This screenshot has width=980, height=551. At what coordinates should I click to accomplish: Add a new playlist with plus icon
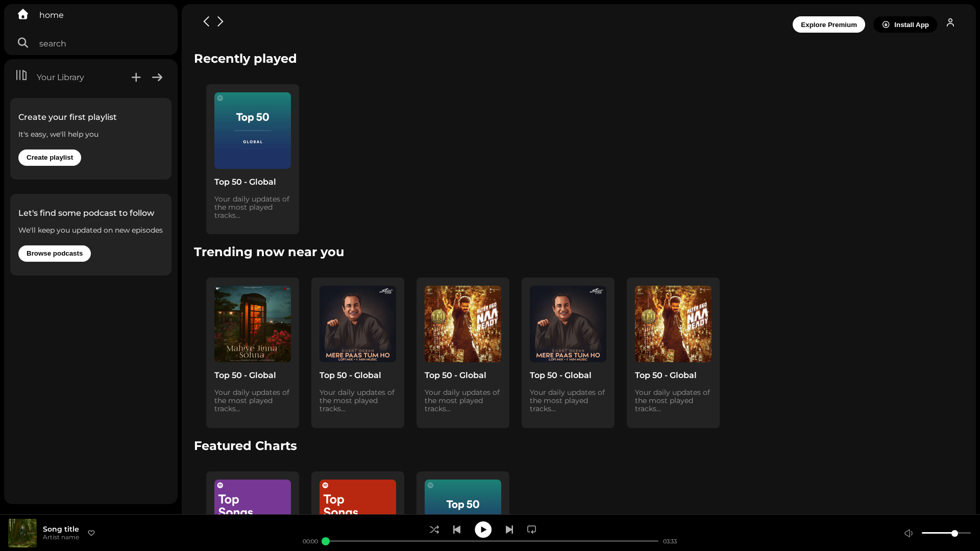click(x=136, y=78)
